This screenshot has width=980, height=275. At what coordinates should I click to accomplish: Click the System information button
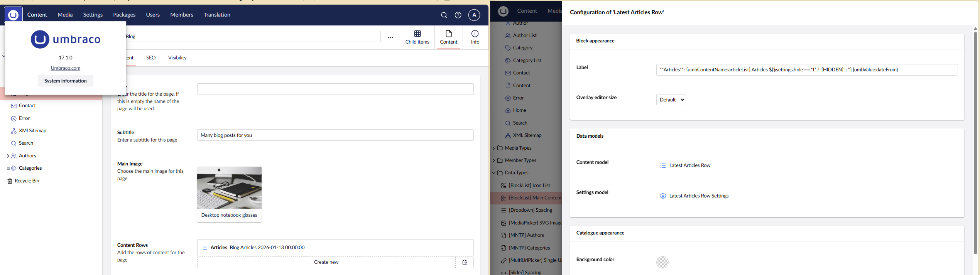click(66, 81)
